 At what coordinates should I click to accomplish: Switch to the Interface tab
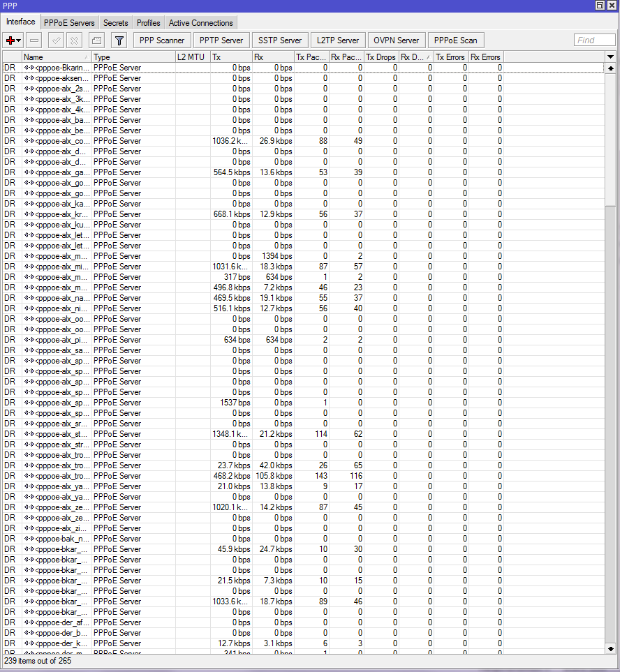pyautogui.click(x=20, y=22)
